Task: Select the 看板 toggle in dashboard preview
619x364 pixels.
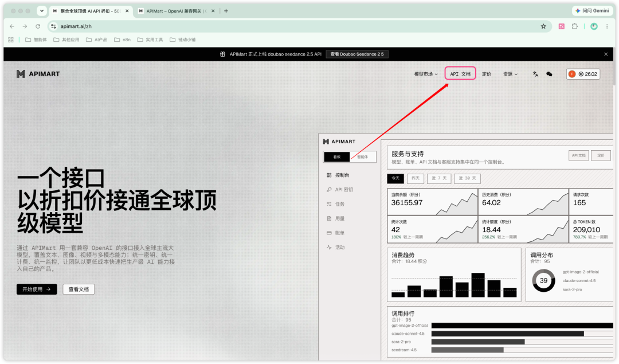Action: [x=337, y=156]
